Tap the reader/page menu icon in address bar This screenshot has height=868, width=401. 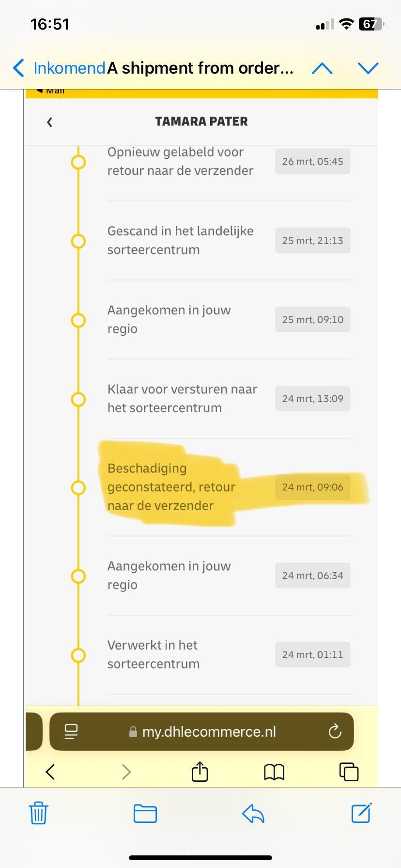pos(71,731)
